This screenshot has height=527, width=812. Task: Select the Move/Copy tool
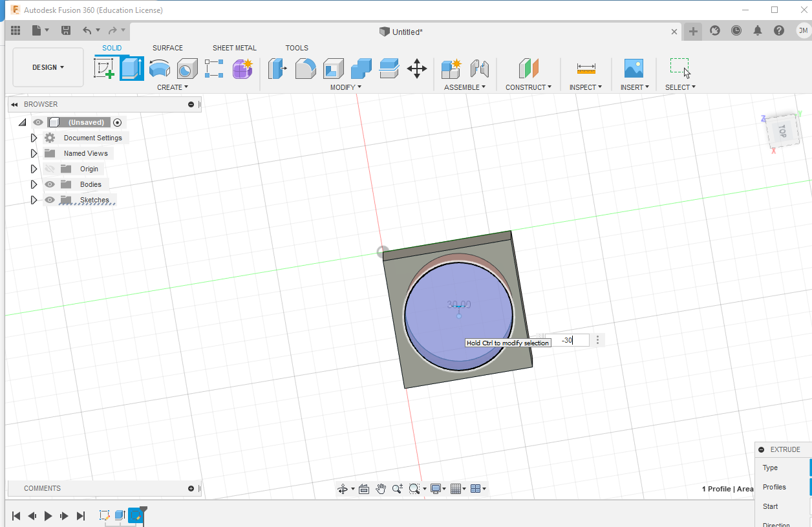pyautogui.click(x=416, y=69)
